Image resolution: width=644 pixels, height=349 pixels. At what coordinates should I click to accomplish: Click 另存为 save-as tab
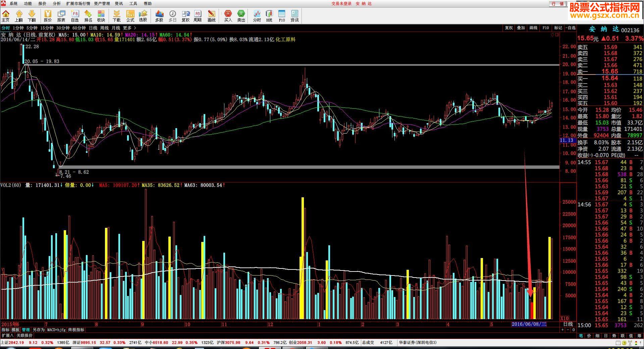39,330
